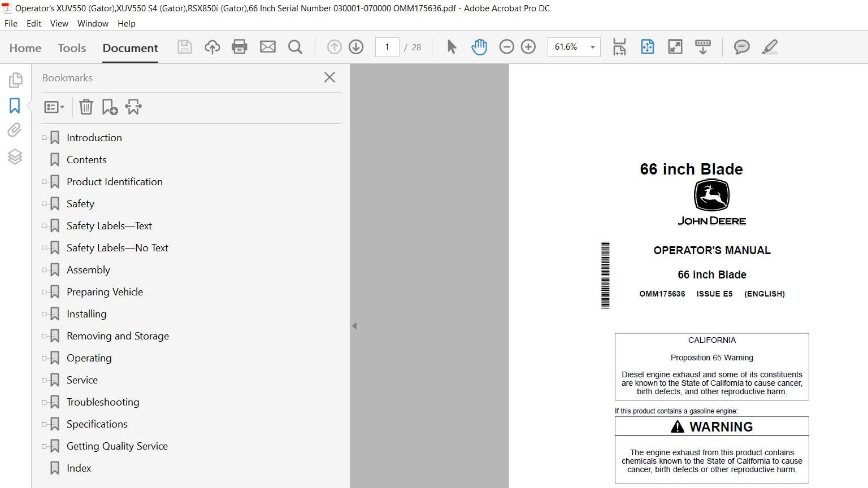The width and height of the screenshot is (868, 488).
Task: Open the Edit menu
Action: 34,24
